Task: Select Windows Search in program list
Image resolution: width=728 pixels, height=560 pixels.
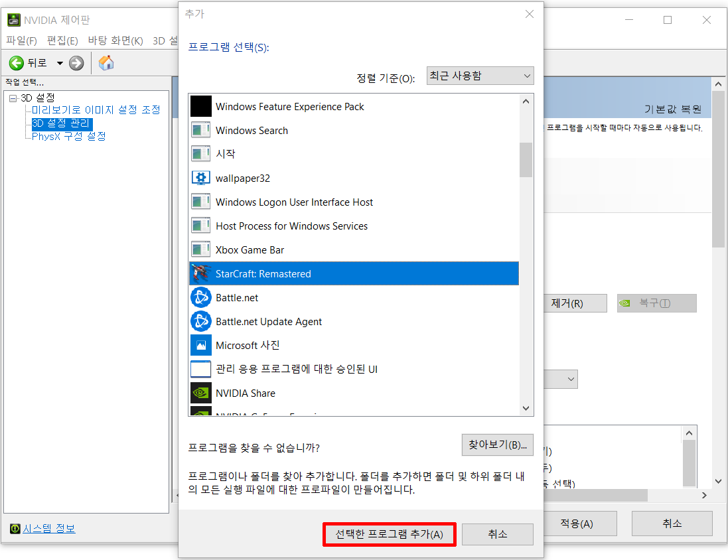Action: coord(354,131)
